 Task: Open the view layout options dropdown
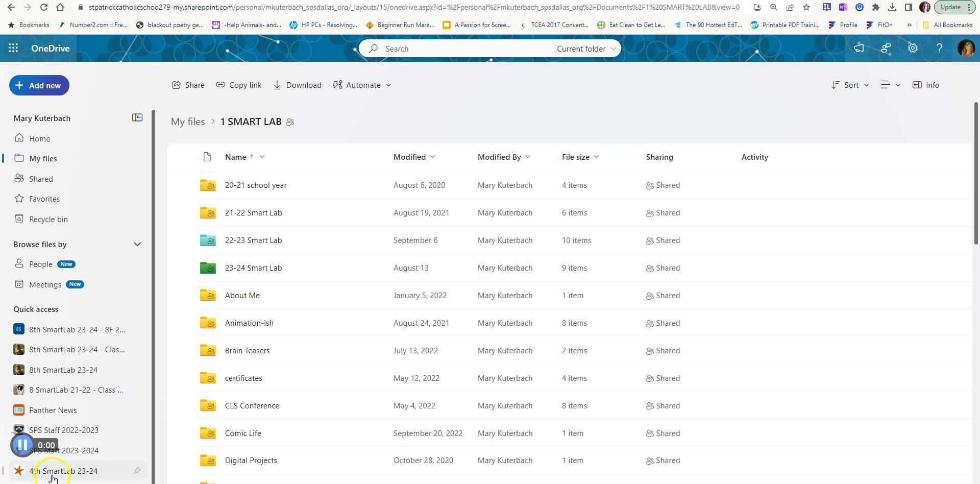pos(890,85)
